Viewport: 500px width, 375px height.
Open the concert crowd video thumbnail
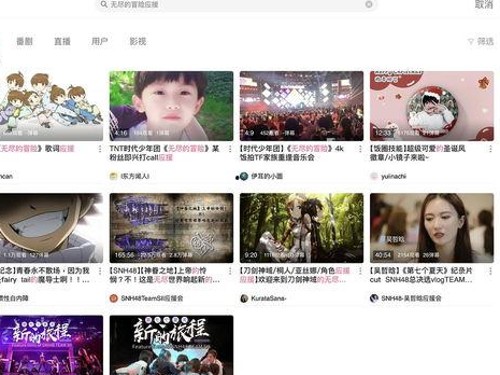[301, 106]
